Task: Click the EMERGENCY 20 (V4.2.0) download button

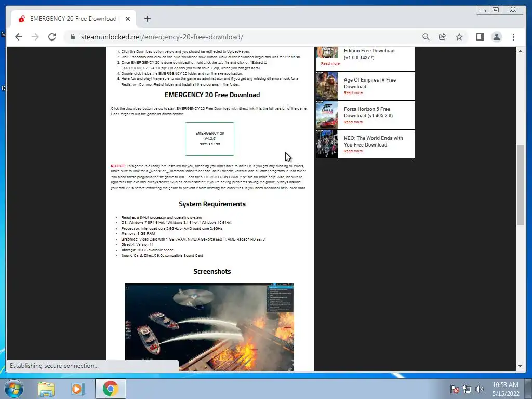Action: (210, 139)
